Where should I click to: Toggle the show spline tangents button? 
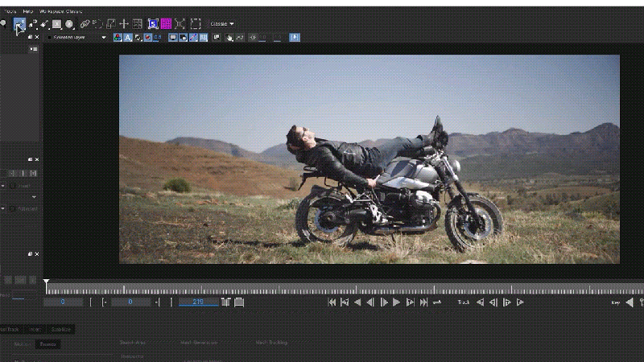click(193, 37)
